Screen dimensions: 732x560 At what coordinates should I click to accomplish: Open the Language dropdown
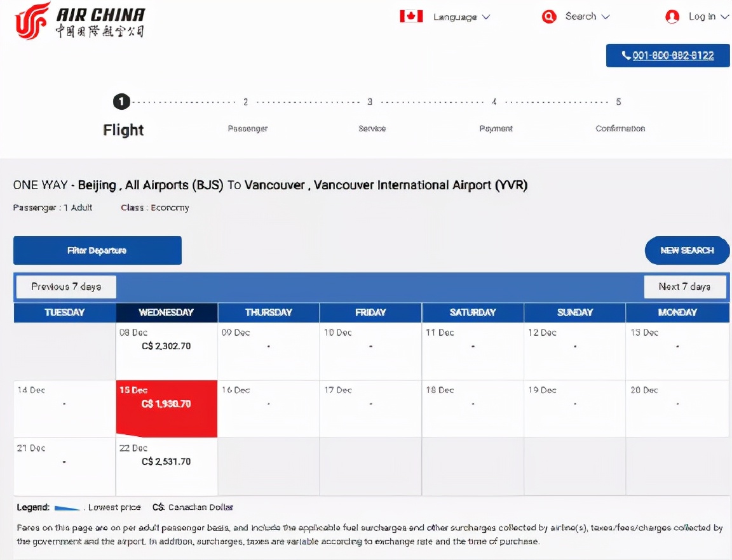(x=461, y=17)
